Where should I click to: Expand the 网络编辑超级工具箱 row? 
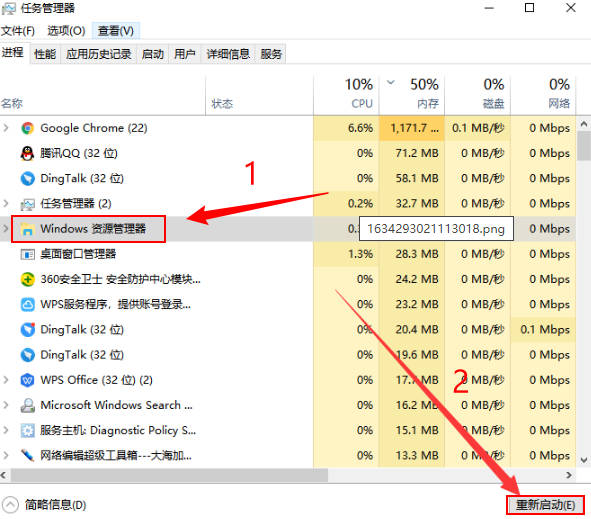(6, 456)
